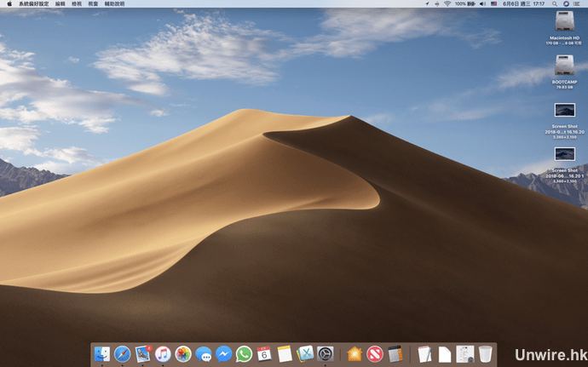Screen dimensions: 588x367
Task: Activate Siri from the menu bar
Action: pyautogui.click(x=566, y=3)
